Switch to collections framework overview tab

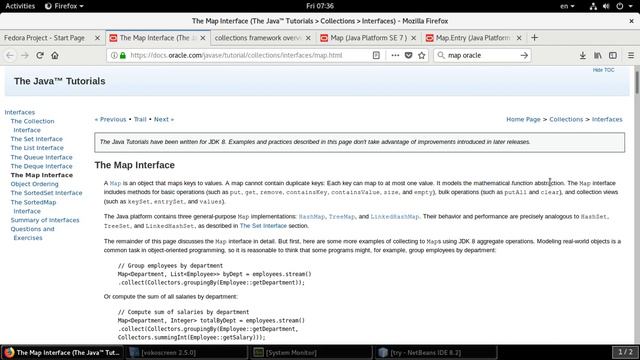click(x=258, y=38)
